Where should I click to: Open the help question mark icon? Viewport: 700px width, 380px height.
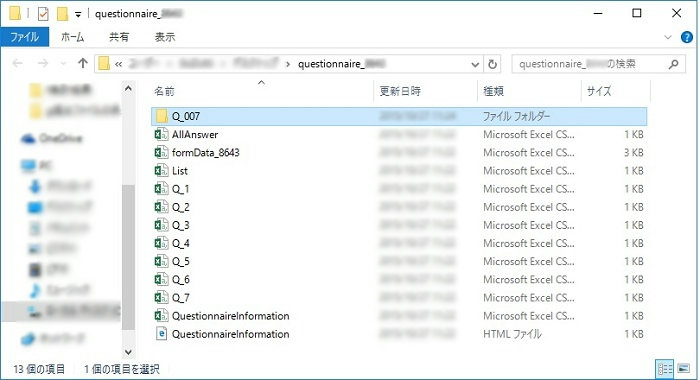[687, 38]
